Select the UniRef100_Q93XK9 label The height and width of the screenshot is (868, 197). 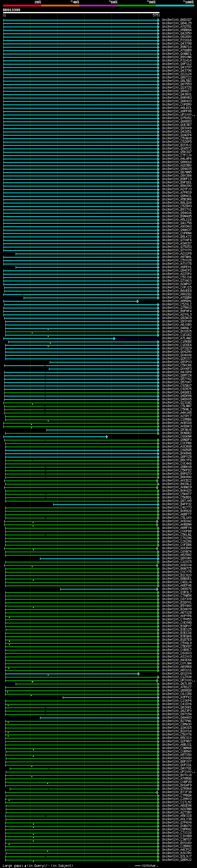click(x=177, y=128)
